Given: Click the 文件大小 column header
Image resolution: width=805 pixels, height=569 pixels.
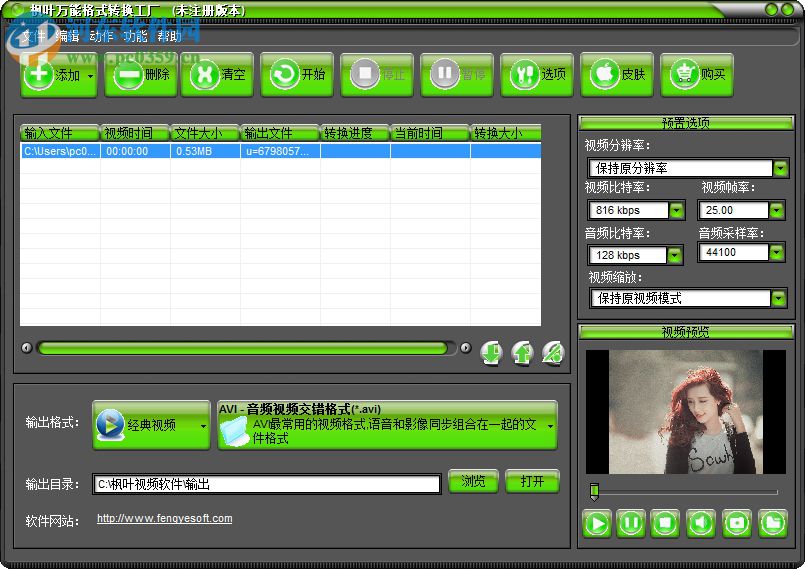Looking at the screenshot, I should coord(205,133).
